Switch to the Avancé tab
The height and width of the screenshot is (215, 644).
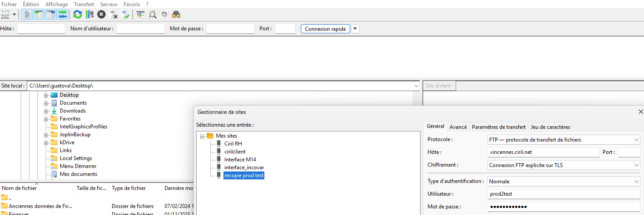[458, 127]
